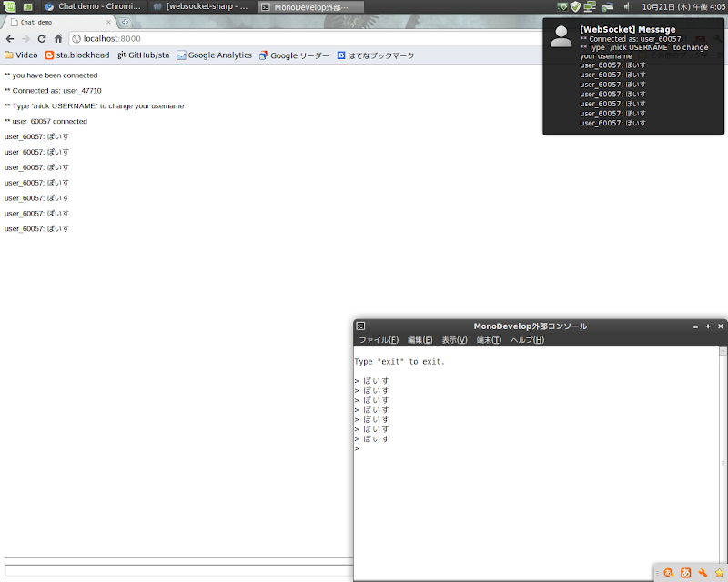Open the clock showing 10月21日 date
This screenshot has width=728, height=582.
683,7
